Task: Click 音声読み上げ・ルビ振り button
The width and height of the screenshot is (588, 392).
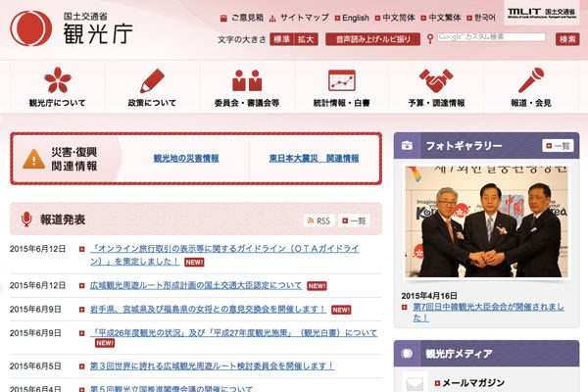Action: [x=372, y=39]
